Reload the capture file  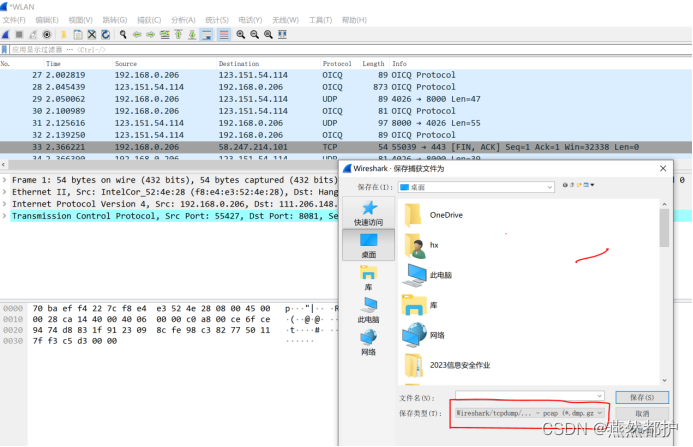click(106, 34)
